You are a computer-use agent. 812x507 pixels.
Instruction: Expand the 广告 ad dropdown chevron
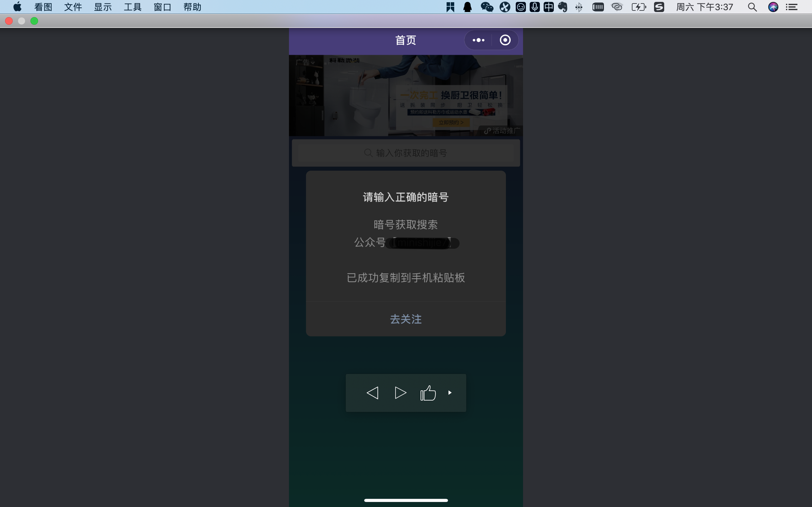[x=312, y=63]
